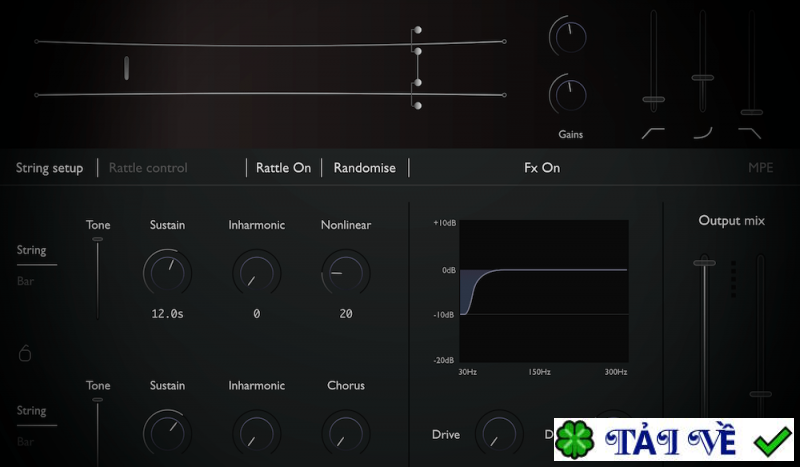The height and width of the screenshot is (467, 800).
Task: Click the Chorus knob
Action: 345,432
